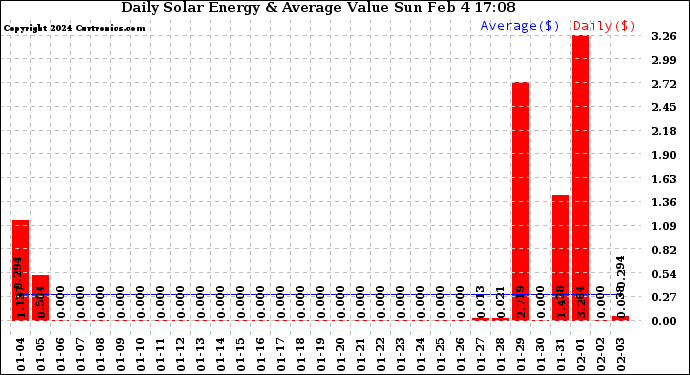Click the x-axis date label '01-22'
Screen dimensions: 690x375
pyautogui.click(x=381, y=355)
